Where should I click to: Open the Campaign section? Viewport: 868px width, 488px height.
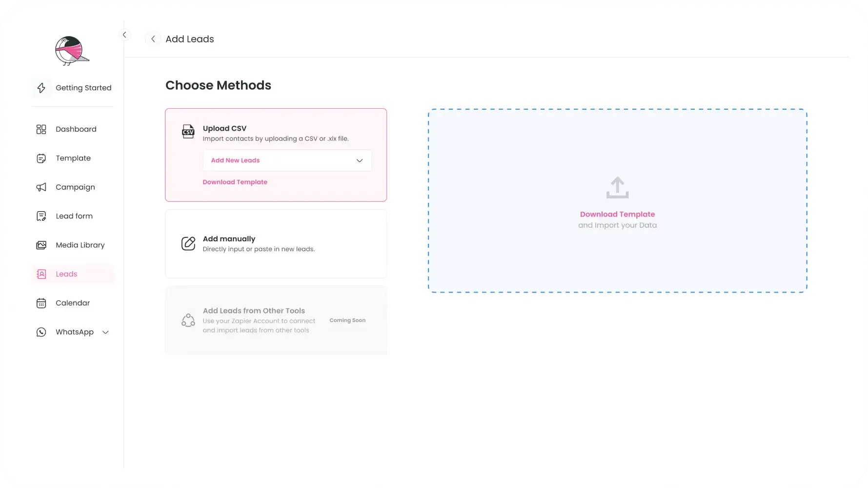pos(72,187)
